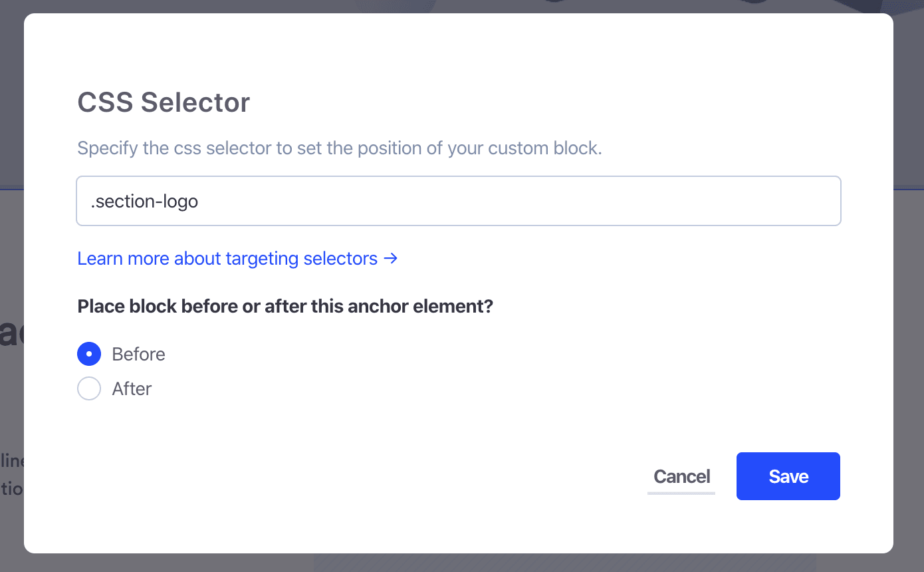Image resolution: width=924 pixels, height=572 pixels.
Task: Click the underline beneath the Cancel label
Action: pos(681,493)
